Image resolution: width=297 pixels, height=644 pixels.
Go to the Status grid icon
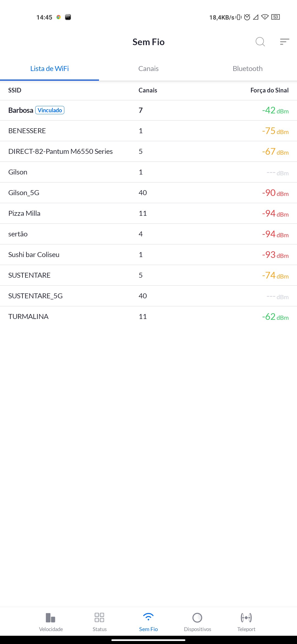click(x=99, y=618)
